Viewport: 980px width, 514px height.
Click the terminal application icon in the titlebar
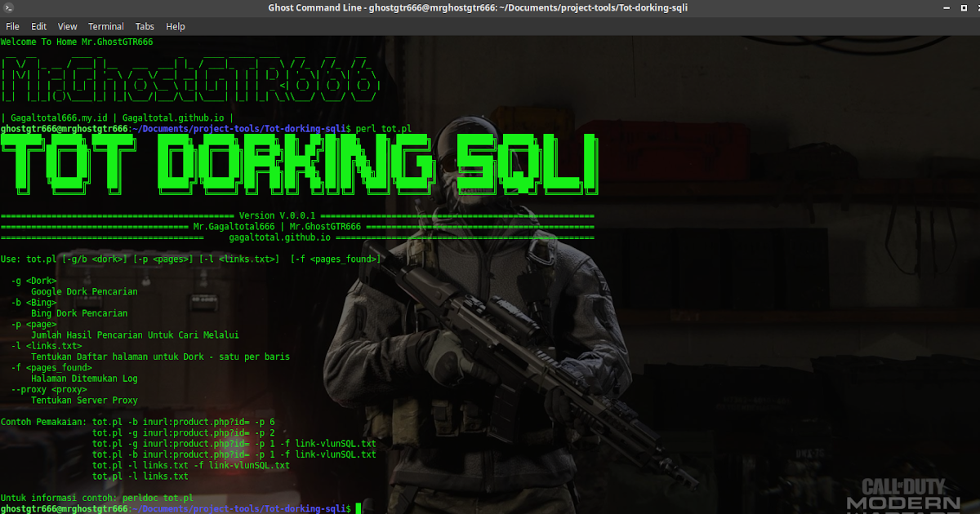(x=8, y=7)
